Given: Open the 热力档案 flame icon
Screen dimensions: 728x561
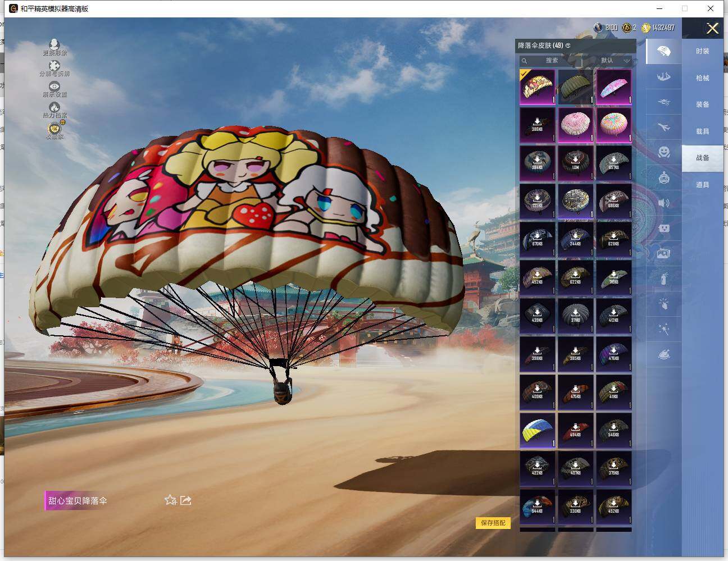Looking at the screenshot, I should 54,107.
